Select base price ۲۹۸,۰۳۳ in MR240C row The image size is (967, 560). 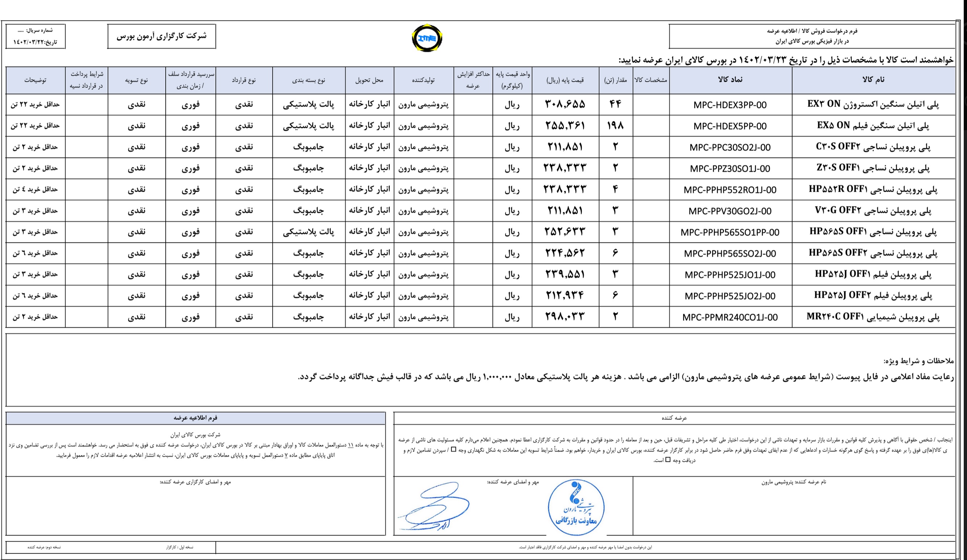click(x=565, y=316)
